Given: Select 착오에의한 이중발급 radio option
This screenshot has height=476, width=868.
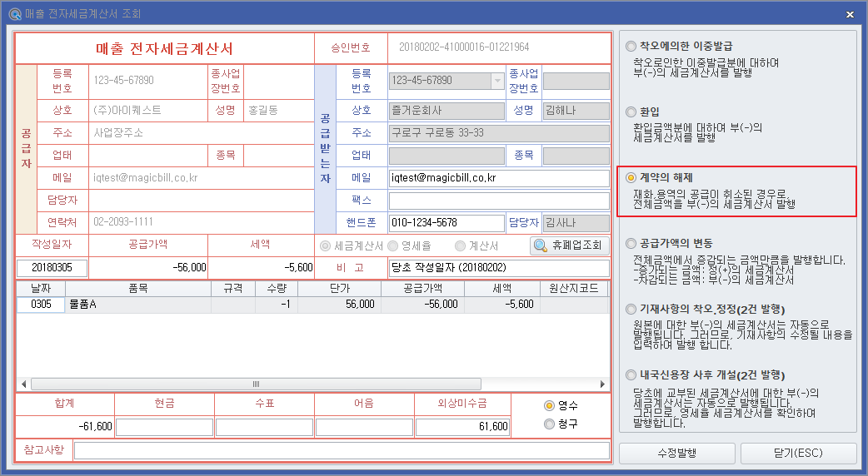Looking at the screenshot, I should pos(631,47).
